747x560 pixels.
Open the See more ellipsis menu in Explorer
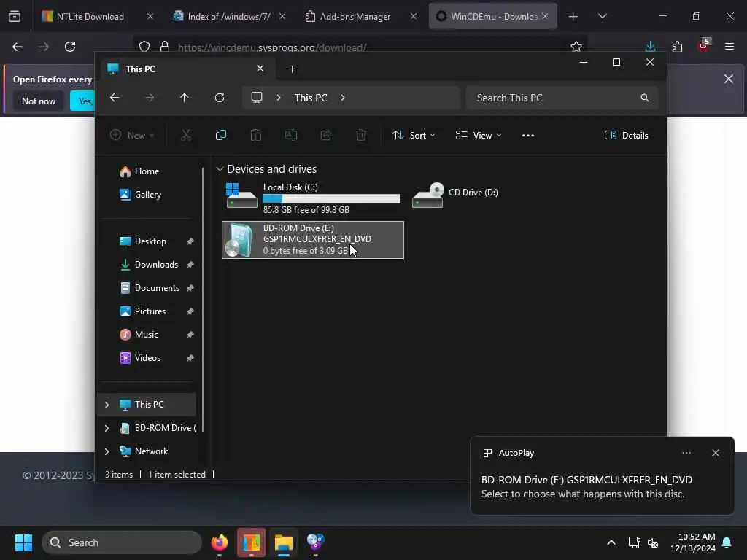pyautogui.click(x=528, y=135)
